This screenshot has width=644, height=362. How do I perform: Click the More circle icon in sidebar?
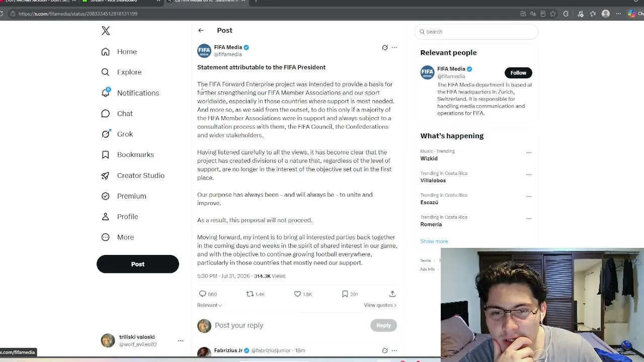(x=105, y=237)
